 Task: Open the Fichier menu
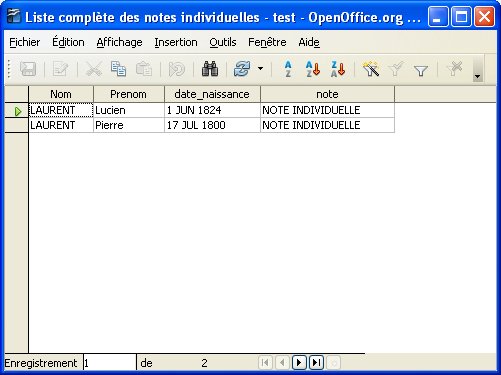point(25,42)
